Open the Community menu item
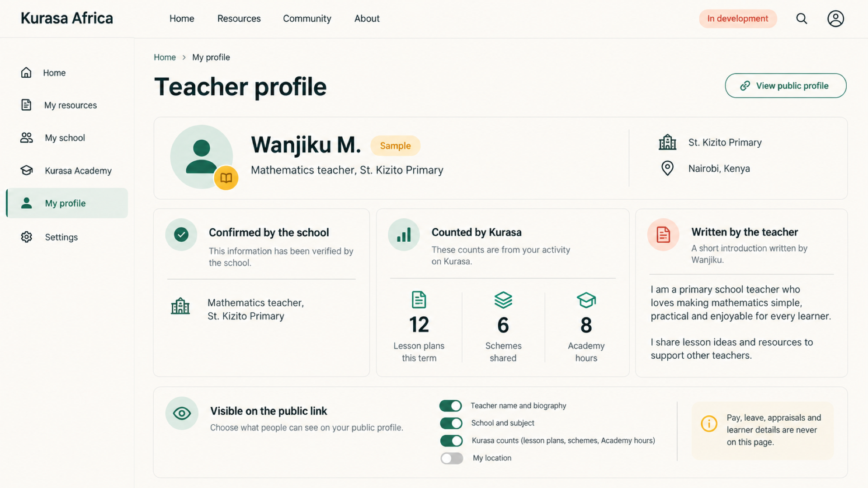This screenshot has height=488, width=868. (x=307, y=19)
